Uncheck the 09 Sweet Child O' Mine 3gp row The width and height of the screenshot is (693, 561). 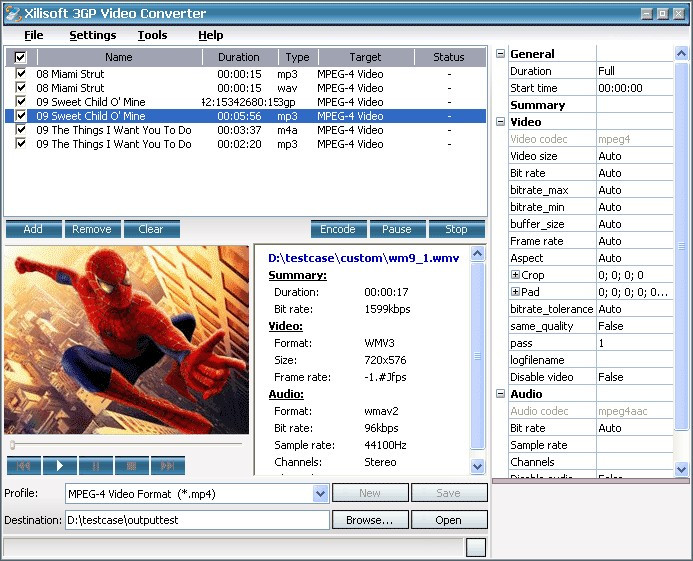tap(20, 102)
